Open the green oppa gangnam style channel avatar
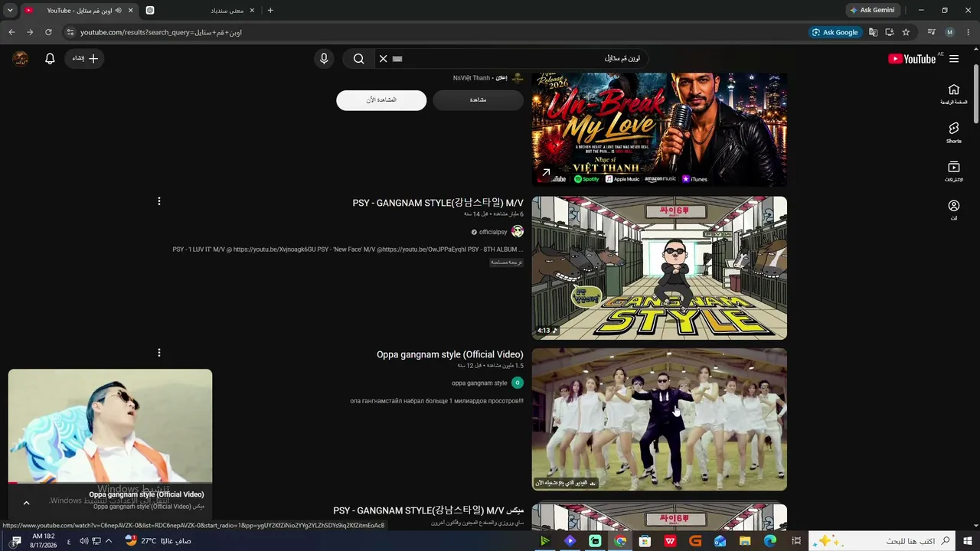The height and width of the screenshot is (551, 980). click(x=518, y=383)
